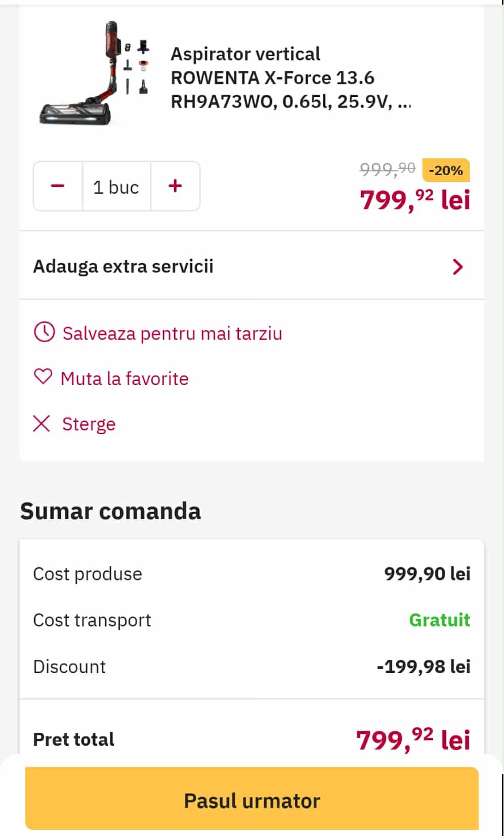
Task: Expand the extra services chevron arrow
Action: pyautogui.click(x=457, y=267)
